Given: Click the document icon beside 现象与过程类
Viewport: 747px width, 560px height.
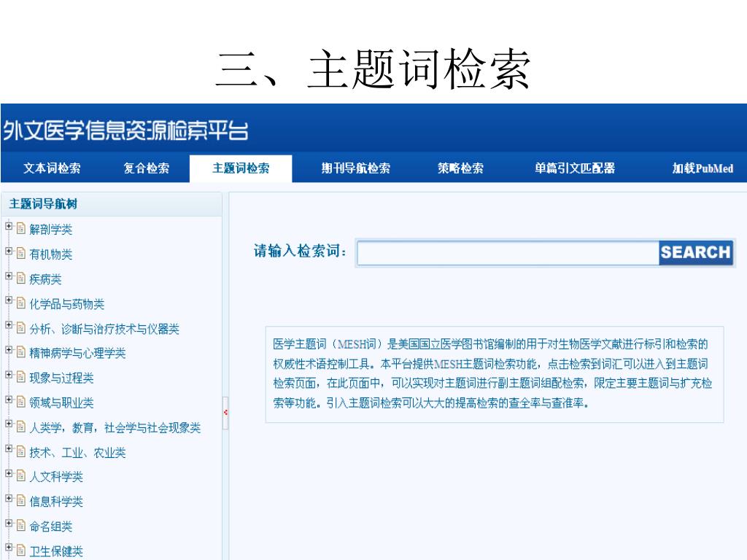Looking at the screenshot, I should 21,377.
